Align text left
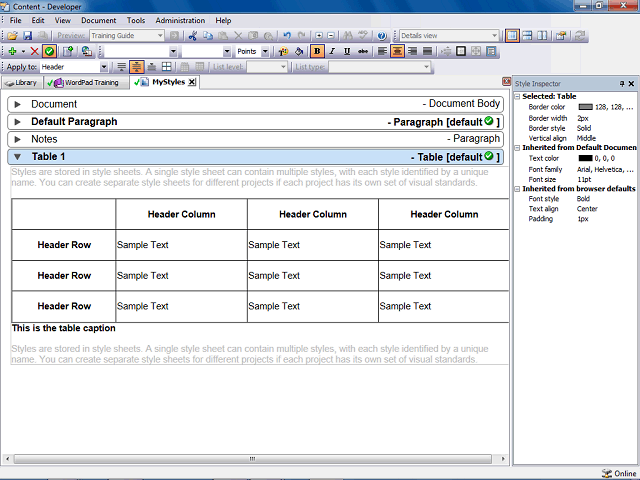Image resolution: width=640 pixels, height=480 pixels. pyautogui.click(x=382, y=51)
